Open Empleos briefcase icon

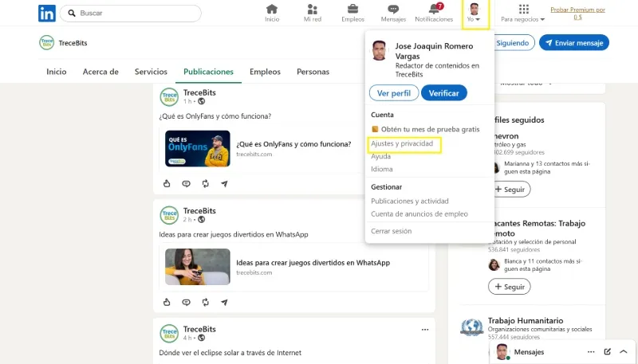tap(352, 13)
